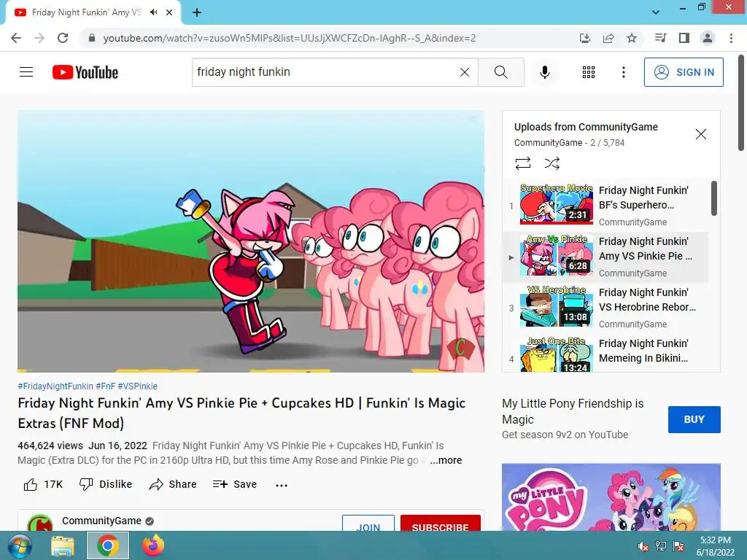Subscribe to CommunityGame
This screenshot has height=560, width=747.
point(440,523)
